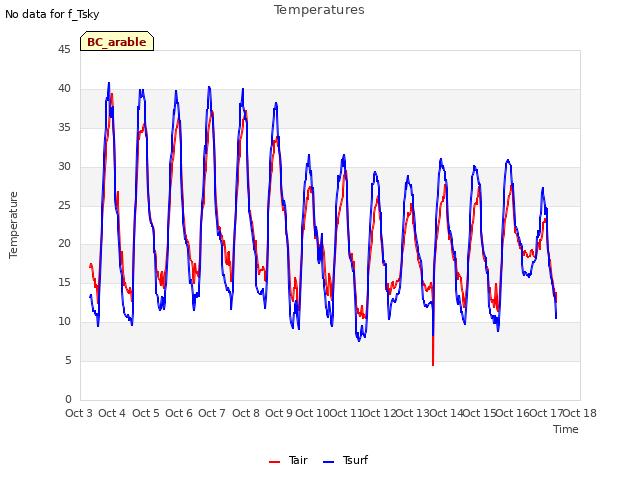Click the Oct 7 x-axis tick label
Screen dimensions: 640x480
(x=212, y=413)
